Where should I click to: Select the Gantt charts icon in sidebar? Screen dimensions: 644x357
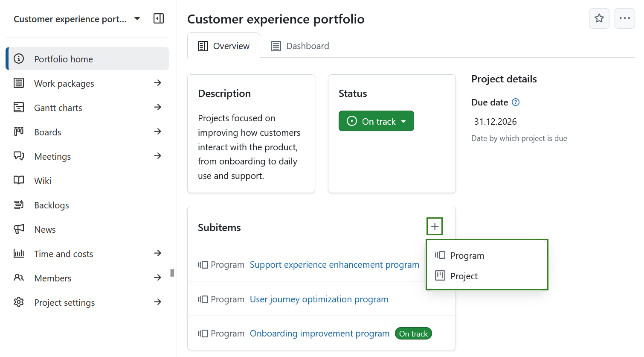19,108
